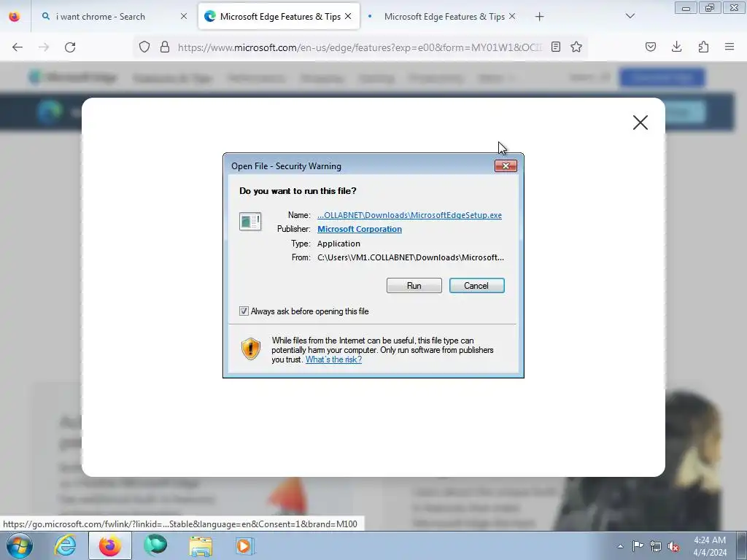Launch Internet Explorer from the taskbar
This screenshot has height=560, width=747.
coord(65,545)
